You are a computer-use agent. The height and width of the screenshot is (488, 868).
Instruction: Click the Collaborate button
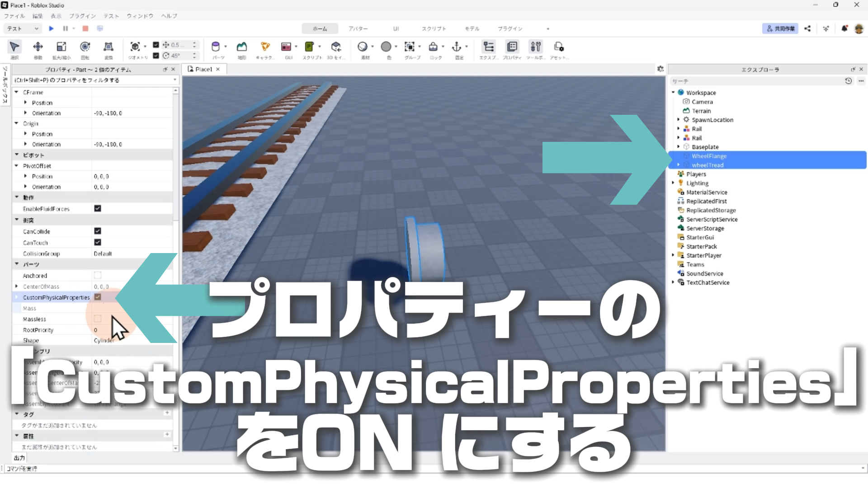[x=780, y=28]
